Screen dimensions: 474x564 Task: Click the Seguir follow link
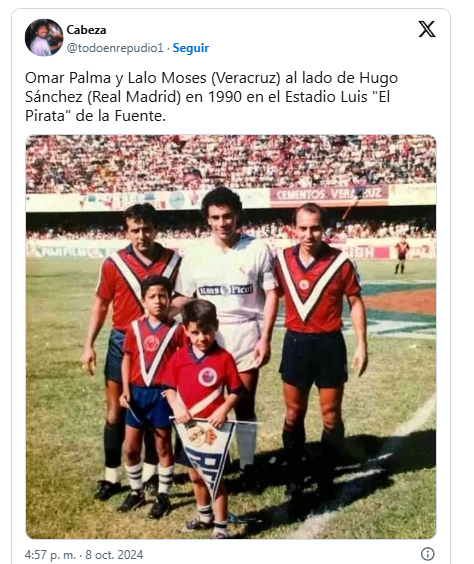(x=191, y=48)
